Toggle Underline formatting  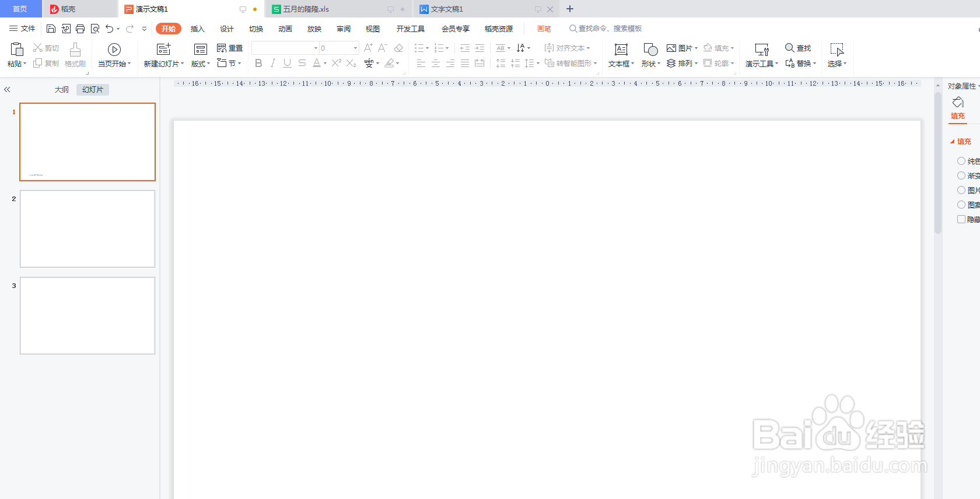pos(287,63)
